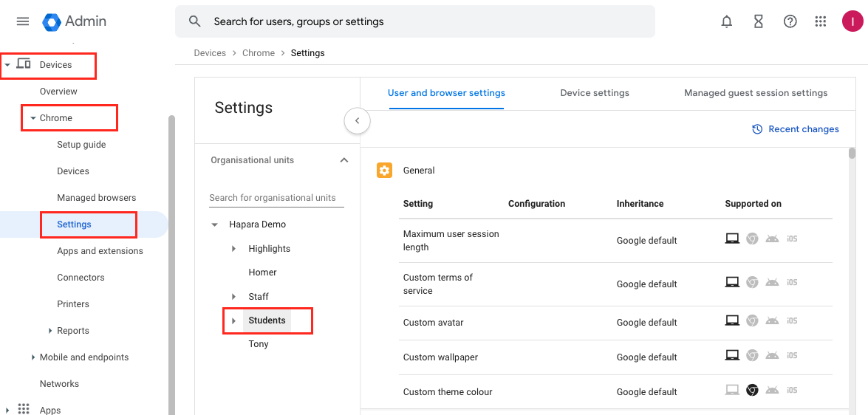Open Apps and extensions in sidebar
The width and height of the screenshot is (868, 415).
(100, 250)
